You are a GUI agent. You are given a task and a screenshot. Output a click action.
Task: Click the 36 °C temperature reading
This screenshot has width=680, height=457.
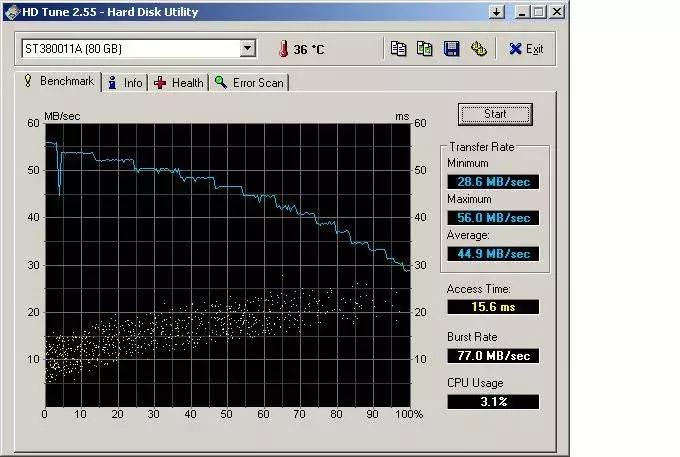(308, 49)
